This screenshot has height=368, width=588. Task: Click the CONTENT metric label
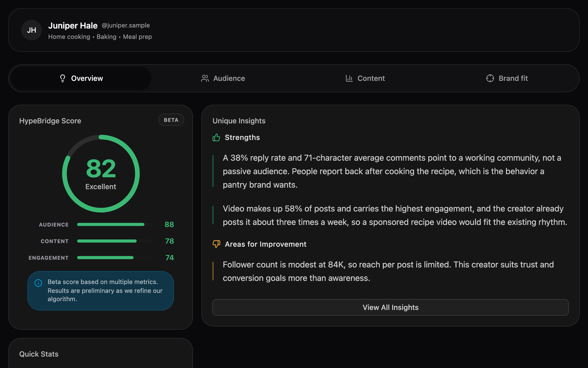(55, 241)
